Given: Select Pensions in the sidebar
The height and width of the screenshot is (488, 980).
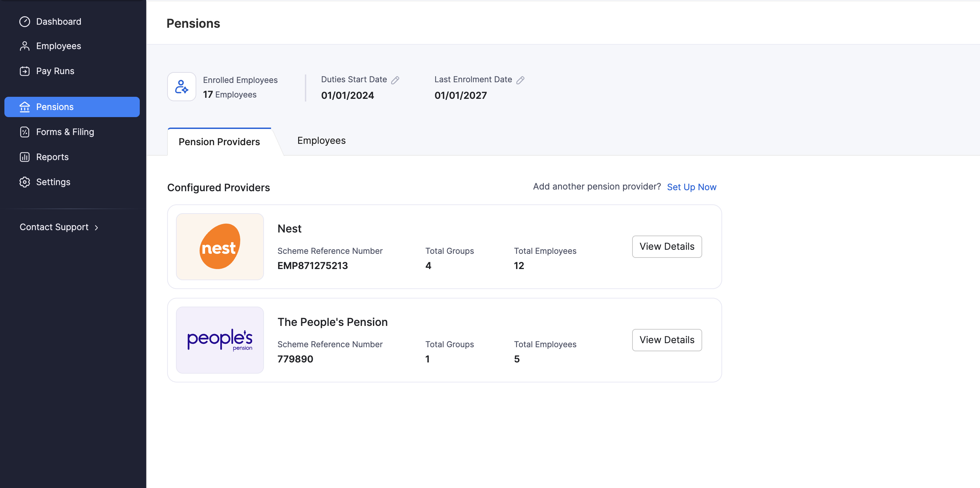Looking at the screenshot, I should pyautogui.click(x=72, y=107).
